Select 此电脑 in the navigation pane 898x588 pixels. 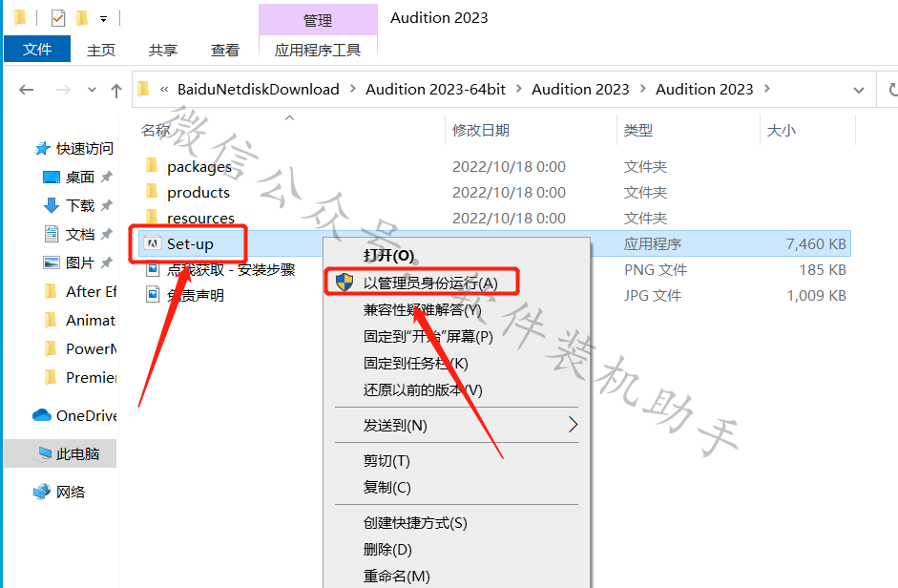coord(78,454)
